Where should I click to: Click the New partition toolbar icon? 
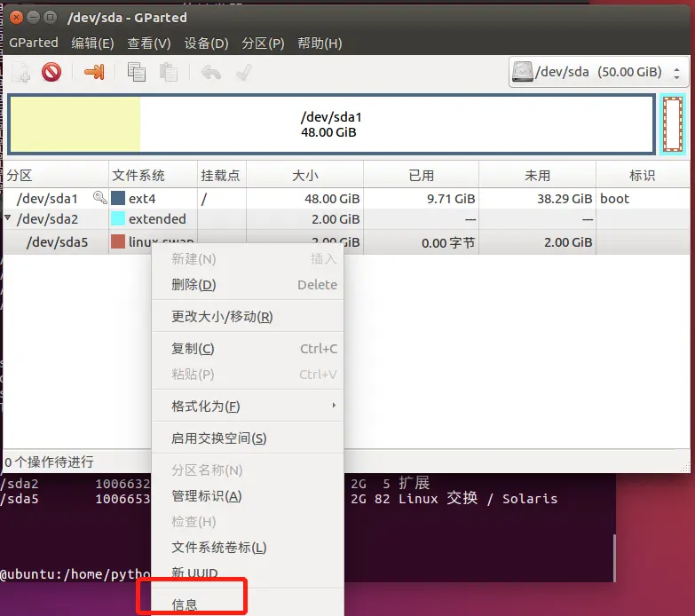click(20, 72)
